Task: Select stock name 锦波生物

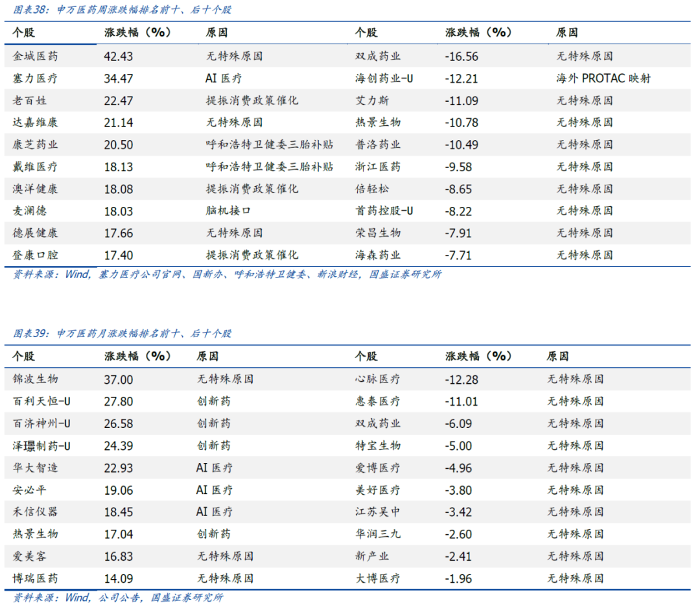Action: coord(35,379)
